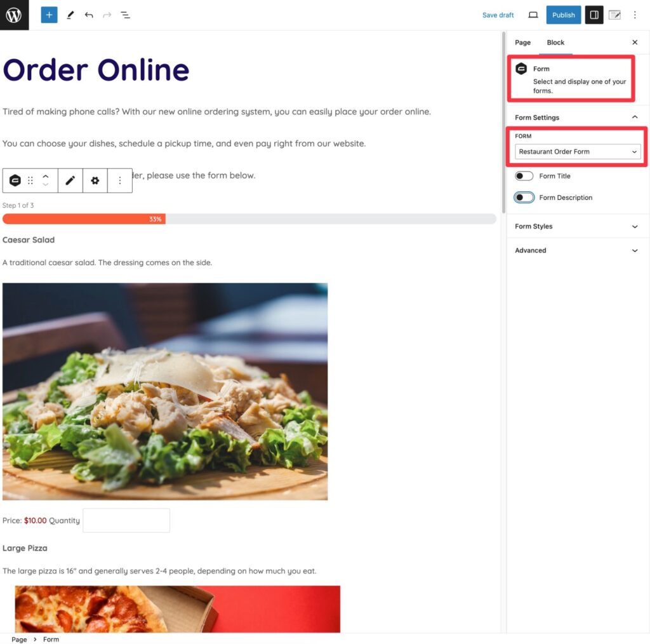This screenshot has height=644, width=650.
Task: Select the Tools pencil icon in top bar
Action: [70, 15]
